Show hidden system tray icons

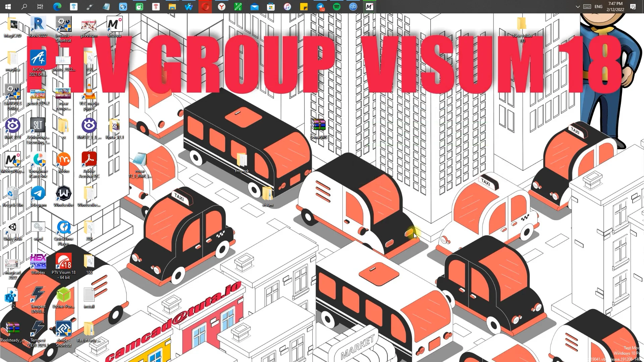click(578, 7)
